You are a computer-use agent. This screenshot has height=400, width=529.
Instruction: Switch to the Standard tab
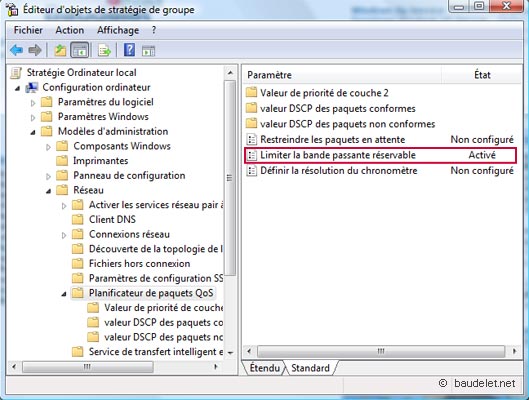tap(310, 368)
